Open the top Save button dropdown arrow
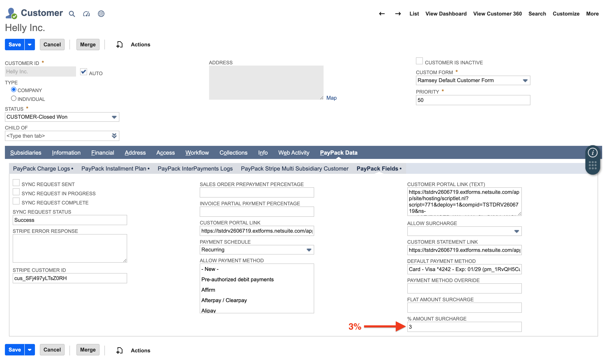 point(29,44)
